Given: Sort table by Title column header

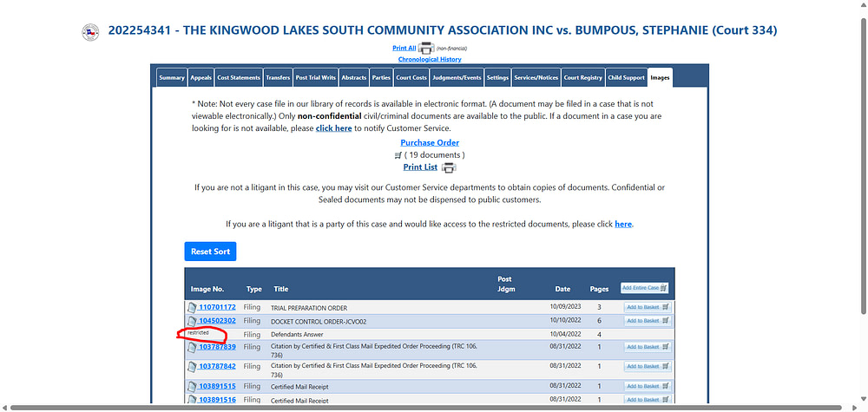Looking at the screenshot, I should click(x=280, y=289).
